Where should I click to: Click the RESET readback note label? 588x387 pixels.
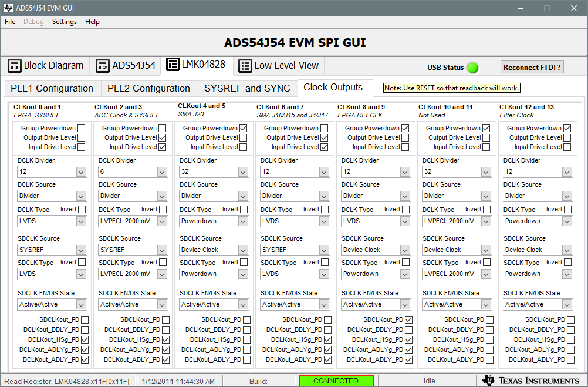[x=452, y=88]
